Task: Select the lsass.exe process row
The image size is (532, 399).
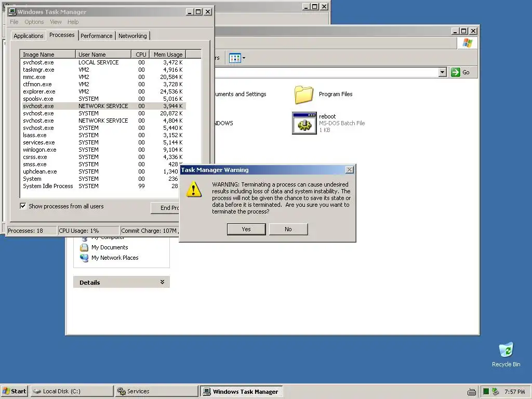Action: tap(103, 135)
